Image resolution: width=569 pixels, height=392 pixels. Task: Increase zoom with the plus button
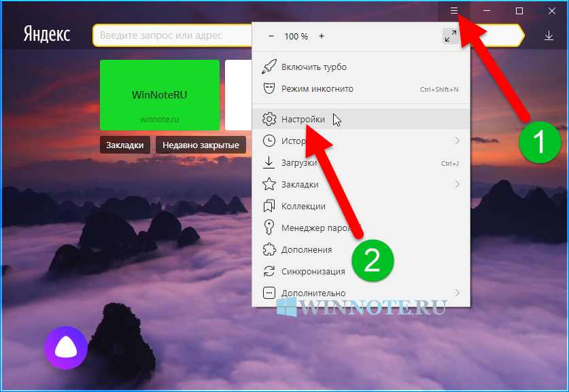point(321,36)
